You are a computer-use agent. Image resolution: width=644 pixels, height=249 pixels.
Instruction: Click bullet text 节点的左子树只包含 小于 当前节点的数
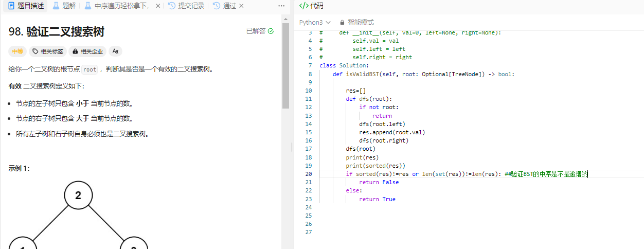75,103
